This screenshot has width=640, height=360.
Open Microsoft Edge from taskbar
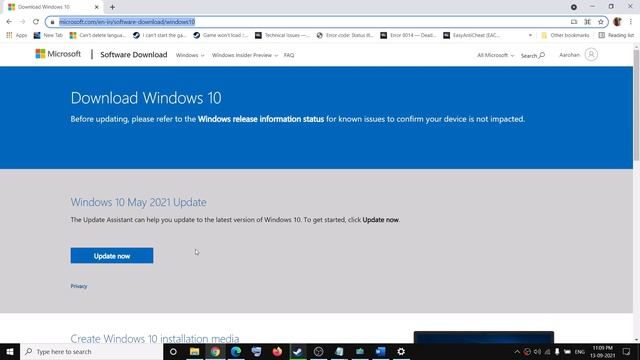click(236, 351)
